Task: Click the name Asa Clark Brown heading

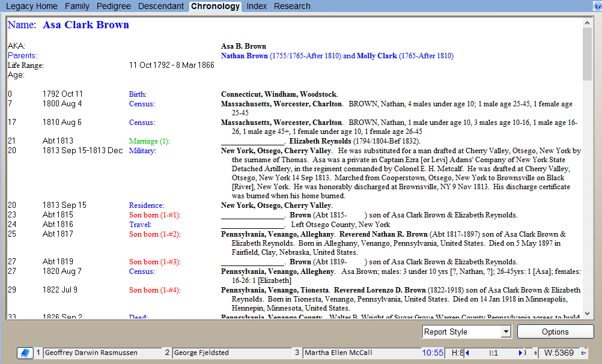Action: pyautogui.click(x=86, y=25)
